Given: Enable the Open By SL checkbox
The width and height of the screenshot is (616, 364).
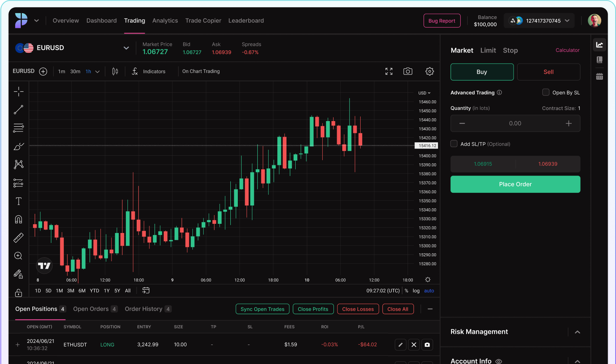Looking at the screenshot, I should [546, 92].
